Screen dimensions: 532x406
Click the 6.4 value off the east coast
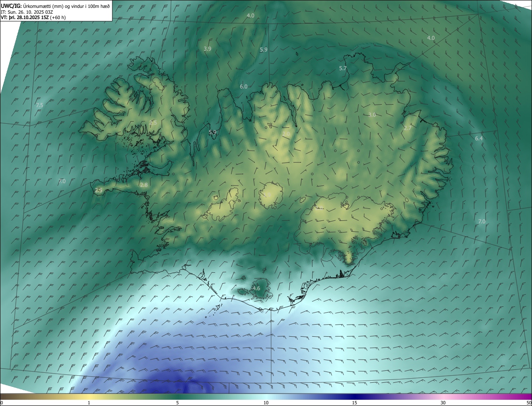pyautogui.click(x=479, y=138)
